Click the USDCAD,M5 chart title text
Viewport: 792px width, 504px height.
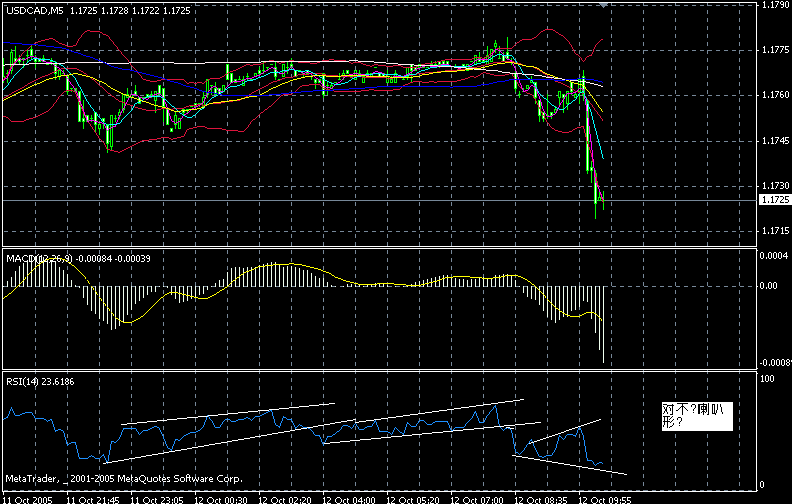(x=35, y=11)
